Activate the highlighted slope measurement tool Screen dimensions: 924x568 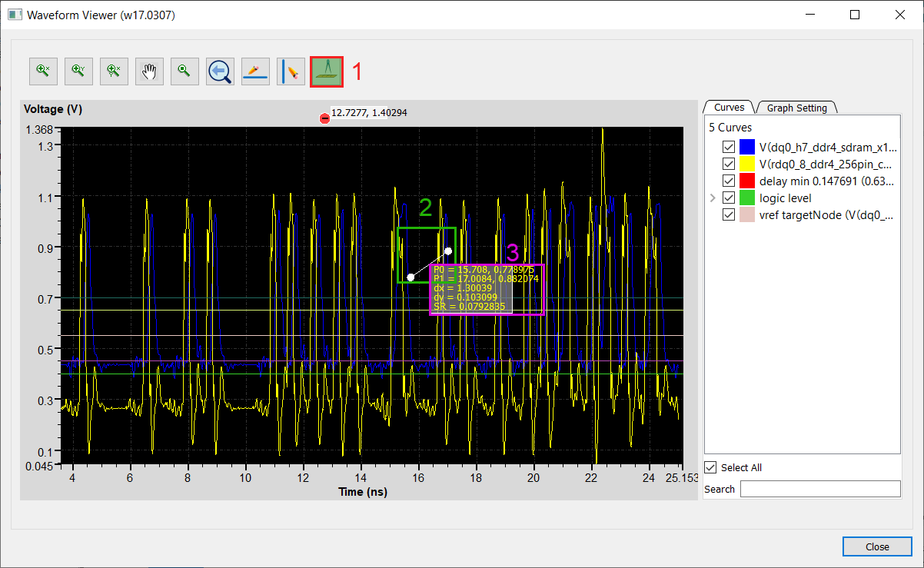coord(326,71)
